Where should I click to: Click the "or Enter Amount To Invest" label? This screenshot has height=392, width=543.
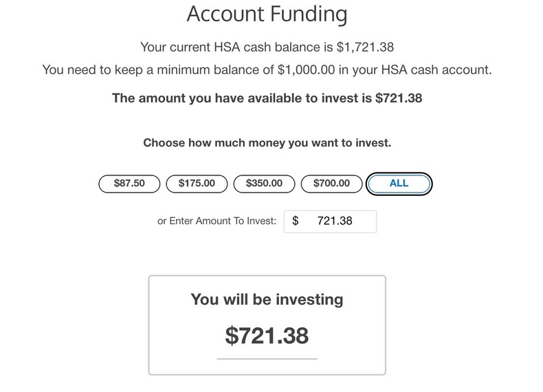[x=217, y=221]
